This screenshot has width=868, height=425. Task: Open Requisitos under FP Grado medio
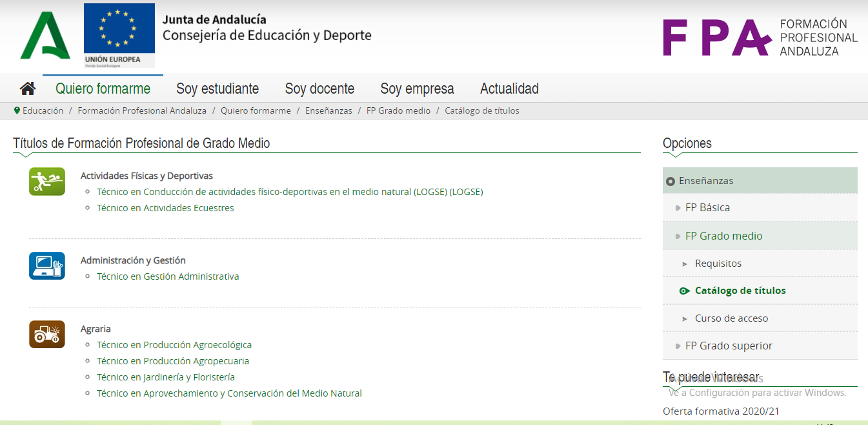point(718,264)
